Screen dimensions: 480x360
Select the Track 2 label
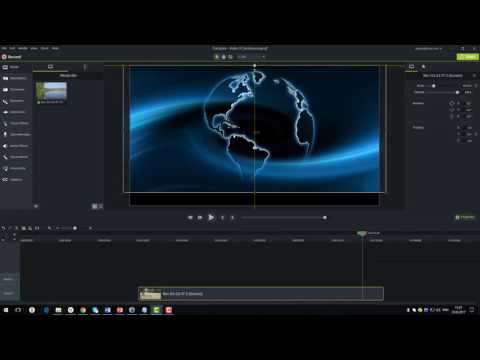click(x=8, y=279)
